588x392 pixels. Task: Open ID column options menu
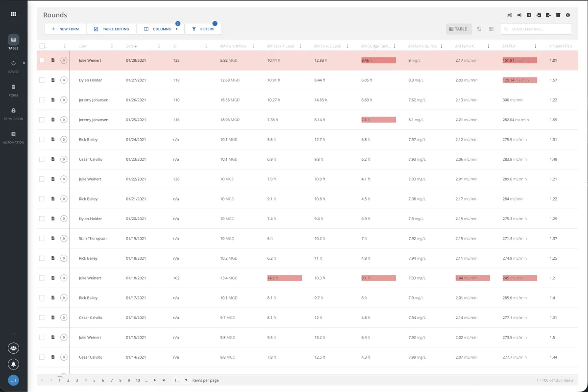click(x=206, y=46)
